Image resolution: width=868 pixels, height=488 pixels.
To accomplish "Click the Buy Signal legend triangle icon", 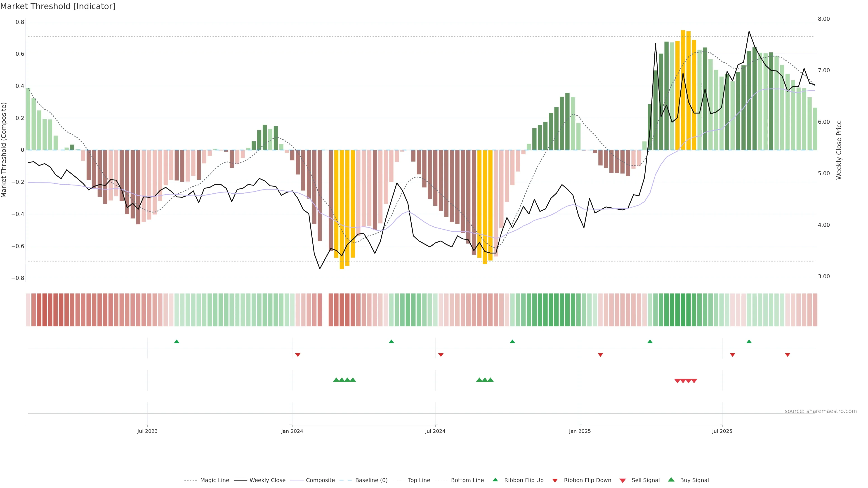I will pos(671,480).
